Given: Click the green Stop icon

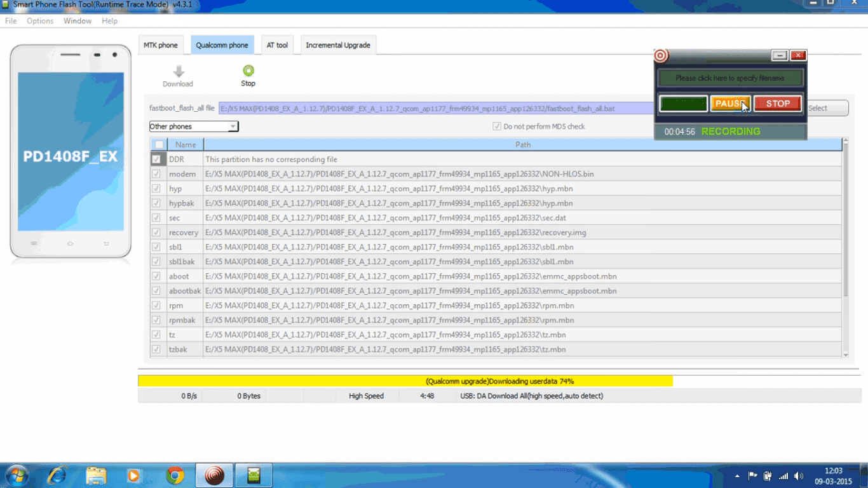Looking at the screenshot, I should click(x=248, y=71).
